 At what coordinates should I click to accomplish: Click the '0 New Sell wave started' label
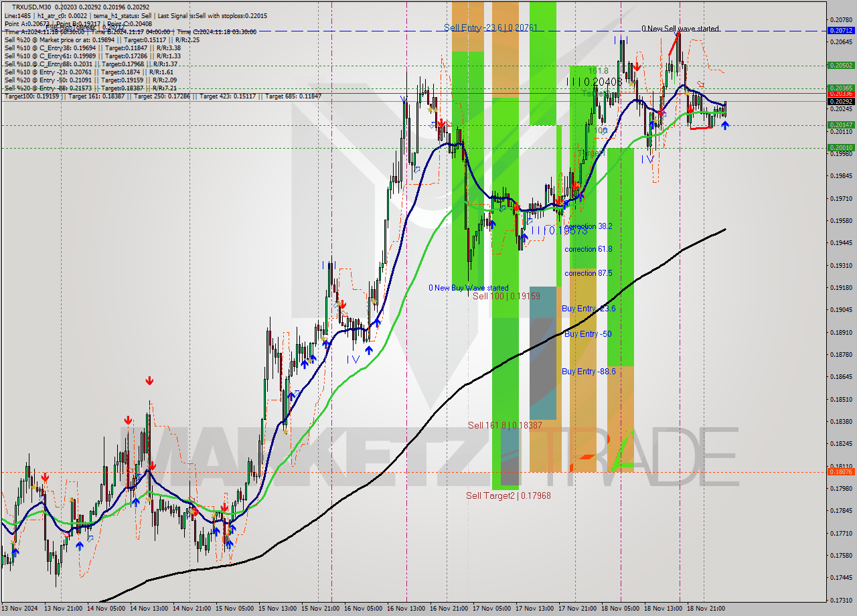680,29
